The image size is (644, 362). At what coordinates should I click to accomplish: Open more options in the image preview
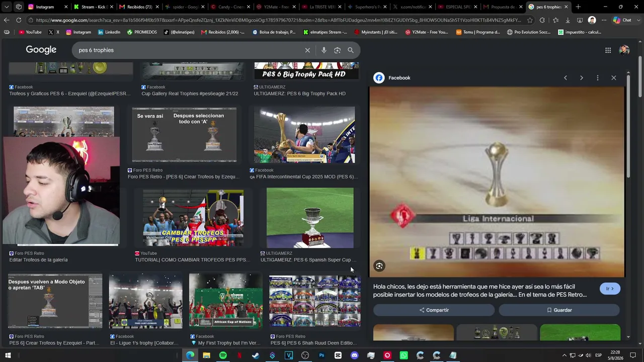(x=598, y=78)
